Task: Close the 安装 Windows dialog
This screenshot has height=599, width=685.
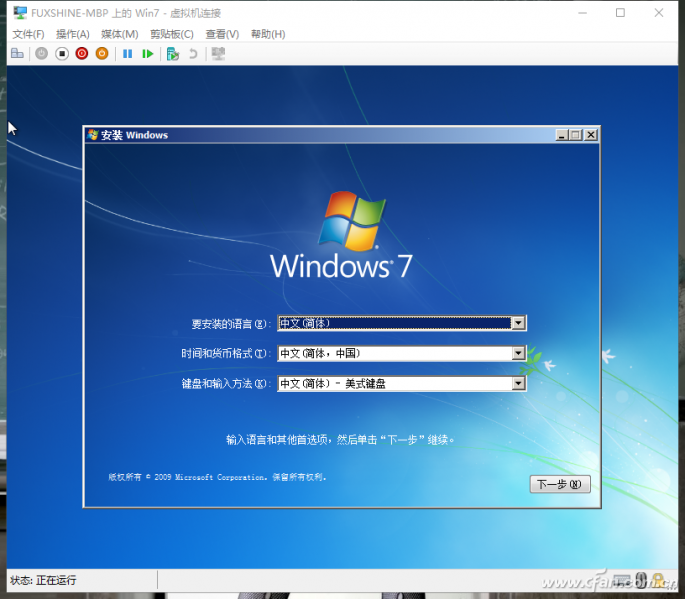Action: point(591,135)
